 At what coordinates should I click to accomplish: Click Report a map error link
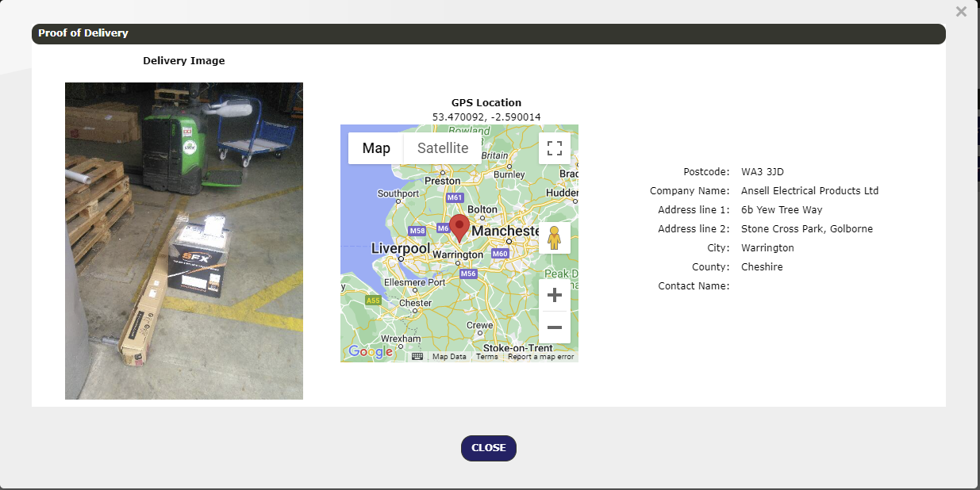click(x=540, y=357)
